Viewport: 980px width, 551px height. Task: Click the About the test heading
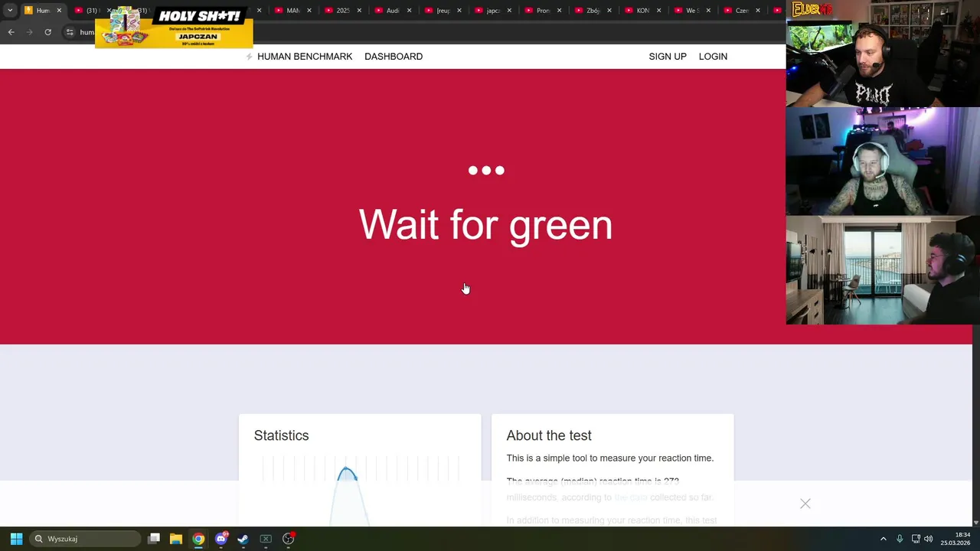(x=549, y=435)
